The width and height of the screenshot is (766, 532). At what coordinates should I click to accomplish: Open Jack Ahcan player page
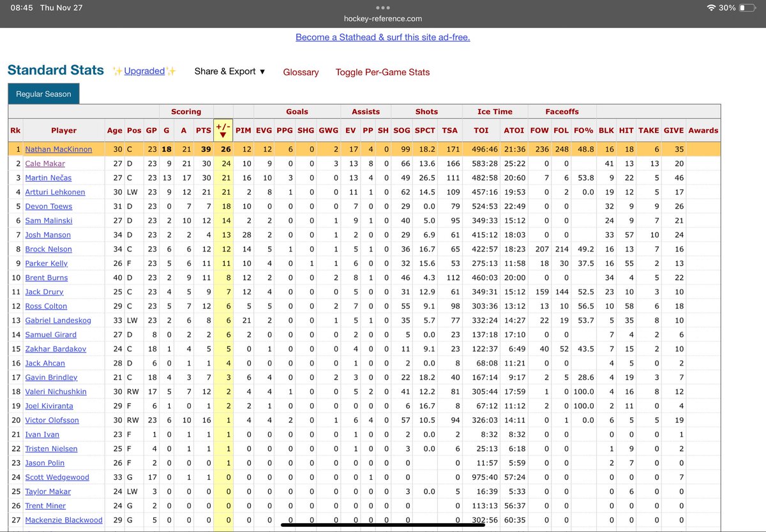click(45, 363)
